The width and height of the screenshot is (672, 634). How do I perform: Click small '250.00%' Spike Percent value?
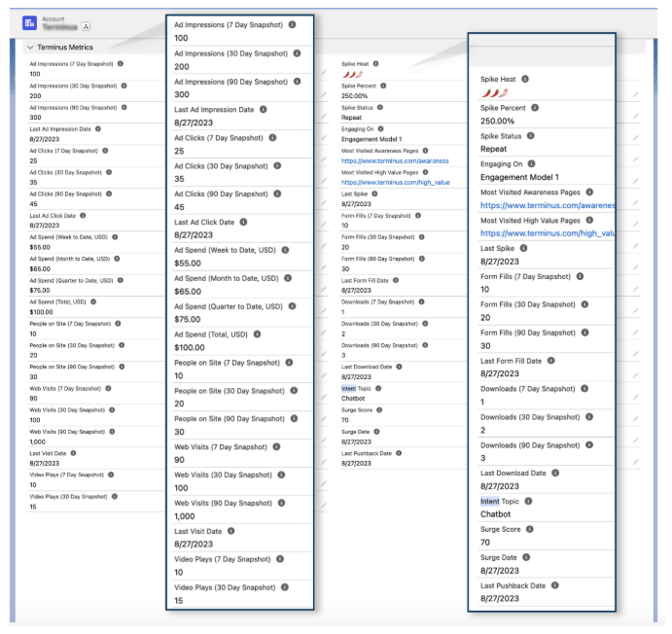tap(354, 96)
